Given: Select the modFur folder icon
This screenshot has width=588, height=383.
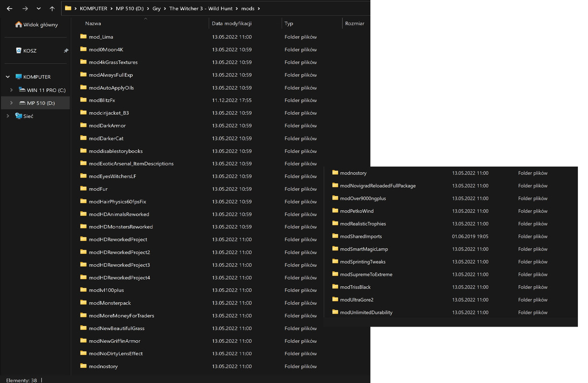Looking at the screenshot, I should point(83,189).
